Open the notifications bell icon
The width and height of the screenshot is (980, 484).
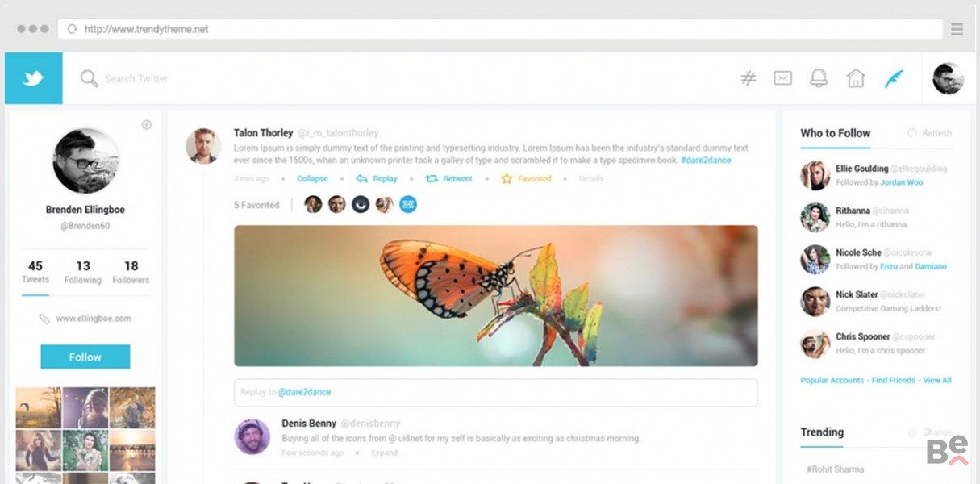[x=819, y=78]
